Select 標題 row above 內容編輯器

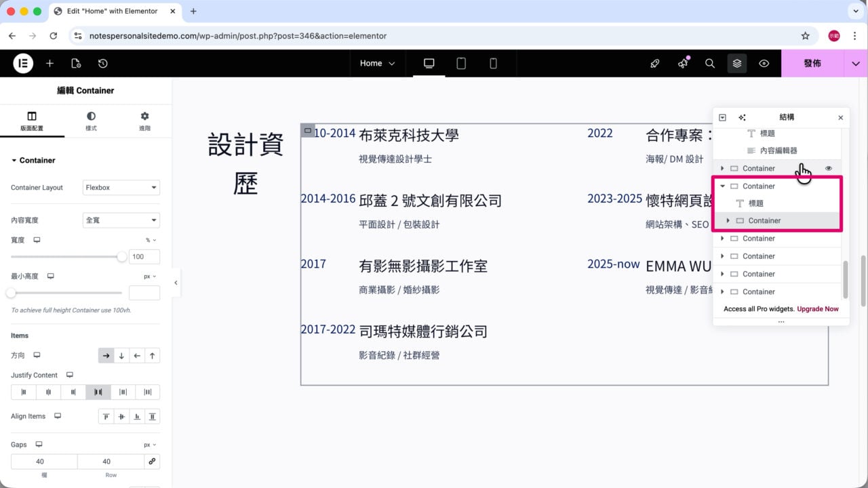pos(777,134)
